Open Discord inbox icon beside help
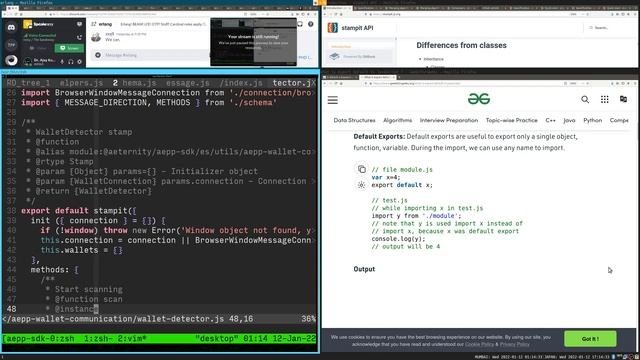This screenshot has height=360, width=640. click(x=300, y=24)
